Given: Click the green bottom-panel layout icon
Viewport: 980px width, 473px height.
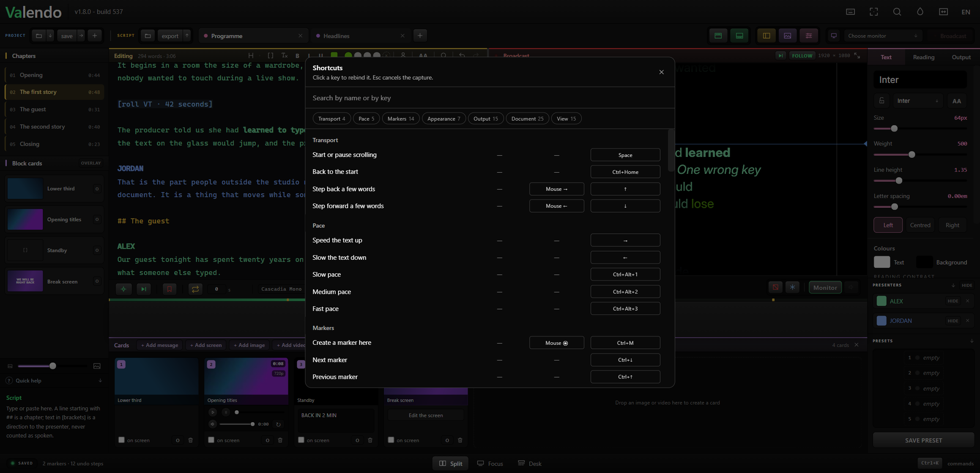Looking at the screenshot, I should pyautogui.click(x=739, y=36).
